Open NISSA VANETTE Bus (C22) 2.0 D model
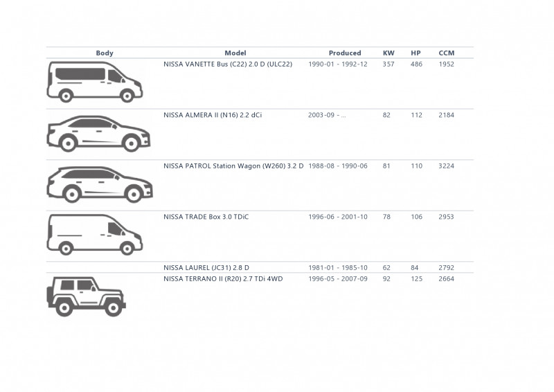This screenshot has height=392, width=554. [x=228, y=64]
